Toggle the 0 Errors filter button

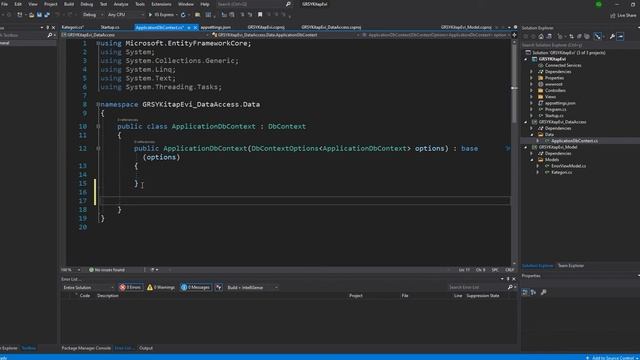click(131, 287)
